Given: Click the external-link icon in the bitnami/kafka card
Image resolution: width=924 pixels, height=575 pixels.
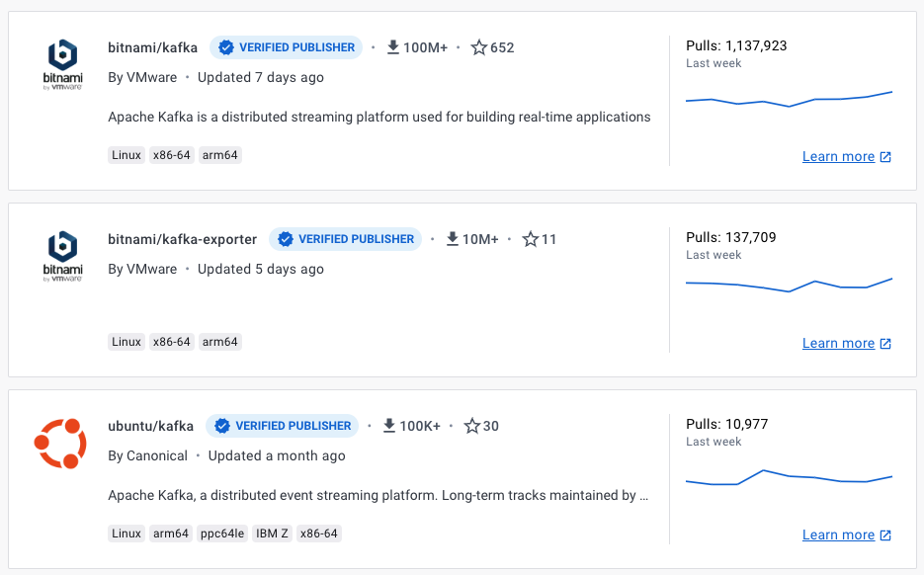Looking at the screenshot, I should (885, 157).
